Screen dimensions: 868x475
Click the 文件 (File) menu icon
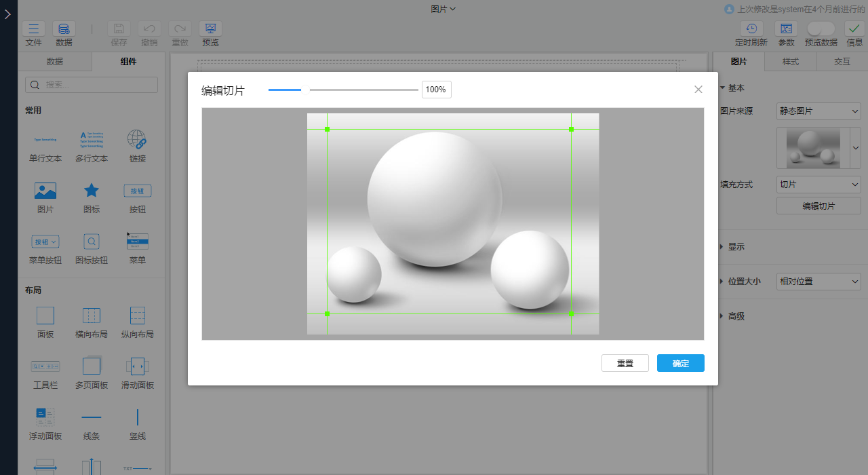(x=33, y=29)
